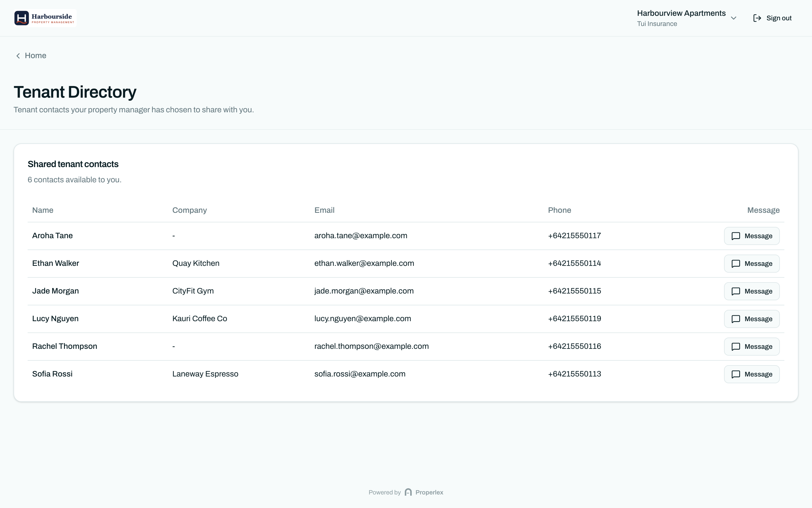812x508 pixels.
Task: Click phone number +64215550119
Action: [x=574, y=319]
